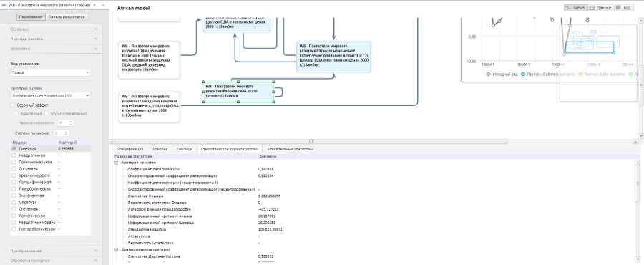
Task: Toggle the Линейная model checkbox
Action: click(14, 149)
